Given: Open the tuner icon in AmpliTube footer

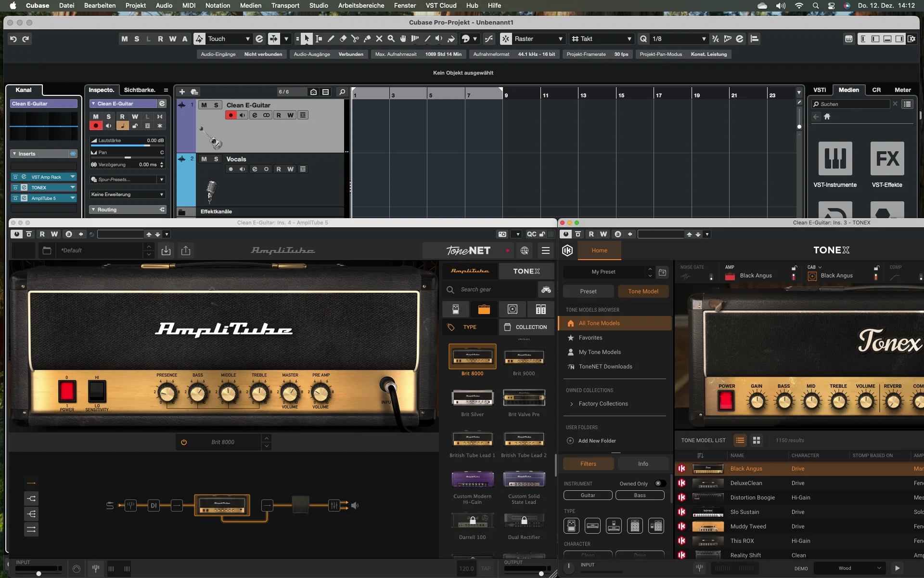Looking at the screenshot, I should [96, 569].
